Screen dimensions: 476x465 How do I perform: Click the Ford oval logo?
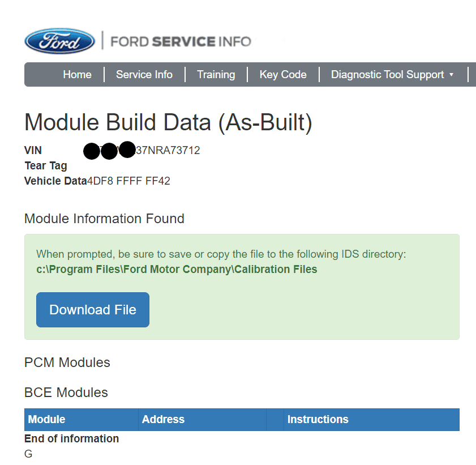(x=59, y=41)
